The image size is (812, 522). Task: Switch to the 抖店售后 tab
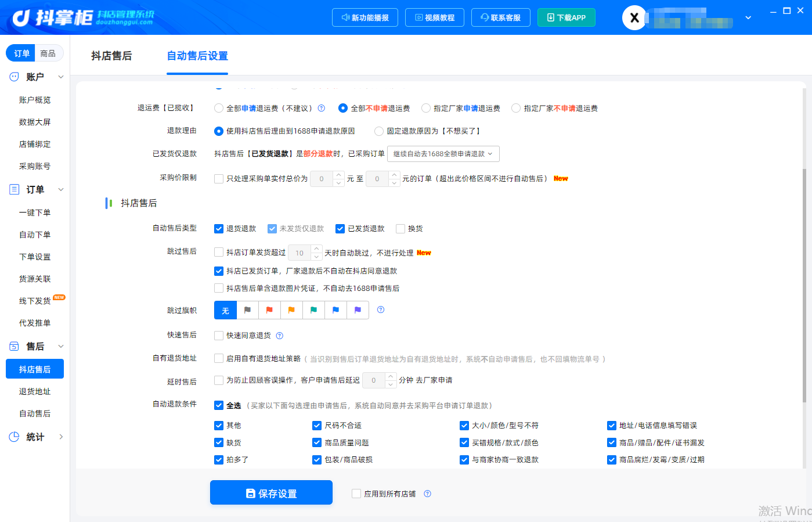111,56
